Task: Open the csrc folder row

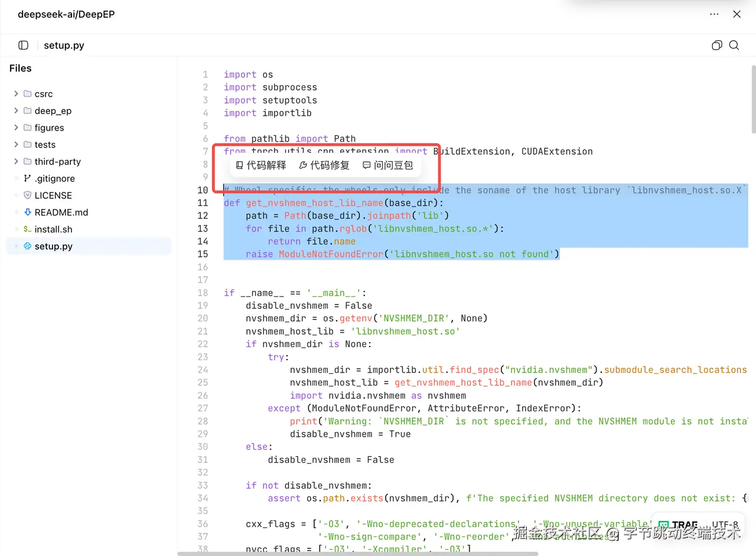Action: tap(89, 94)
